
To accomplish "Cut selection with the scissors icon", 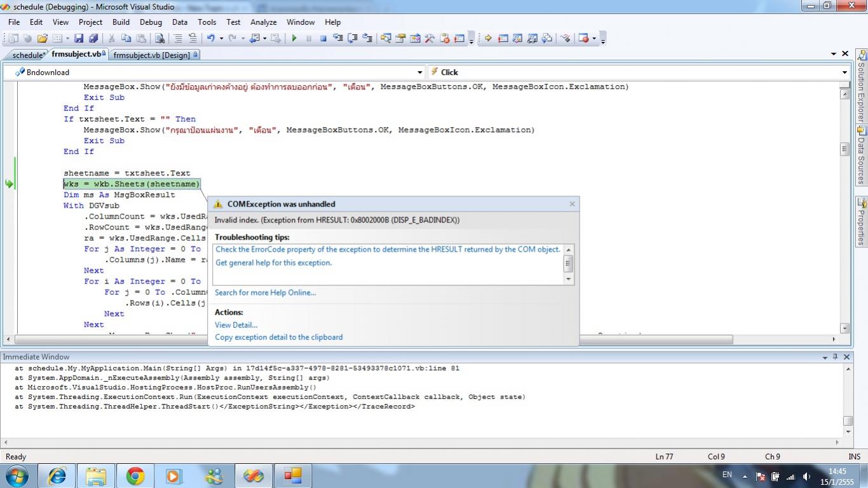I will click(111, 38).
